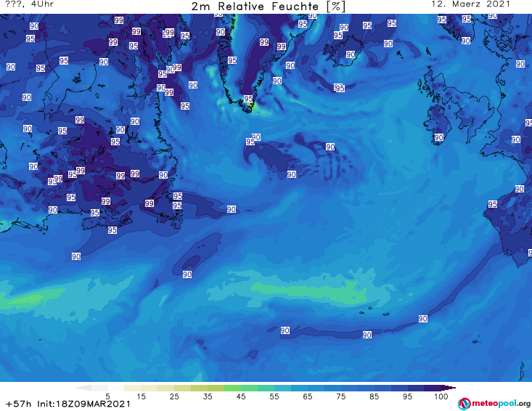
Task: Click the colorbar scale label "45"
Action: coord(241,396)
